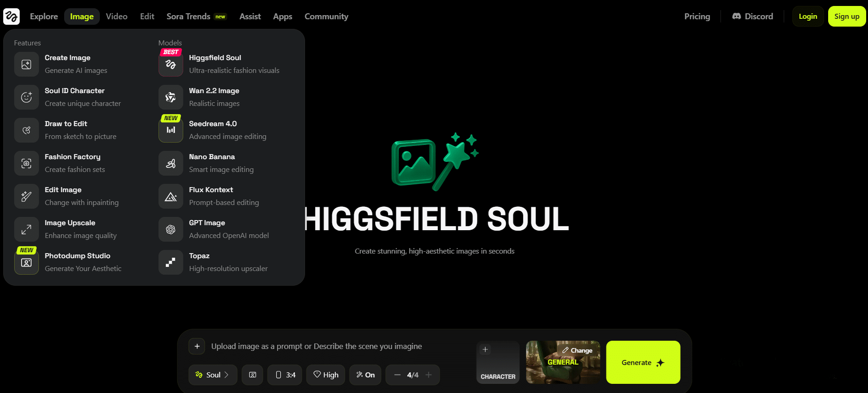Viewport: 868px width, 393px height.
Task: Click the plus icon to upload image
Action: 197,346
